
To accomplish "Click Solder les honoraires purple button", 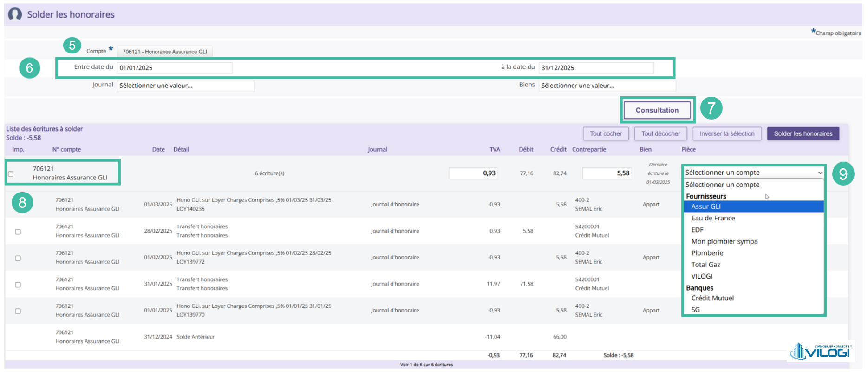I will click(803, 134).
